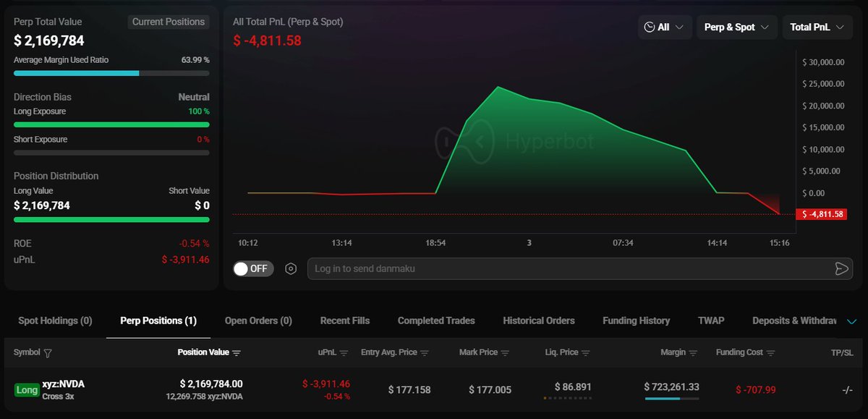868x419 pixels.
Task: Switch to Spot Holdings (0) tab
Action: click(55, 321)
